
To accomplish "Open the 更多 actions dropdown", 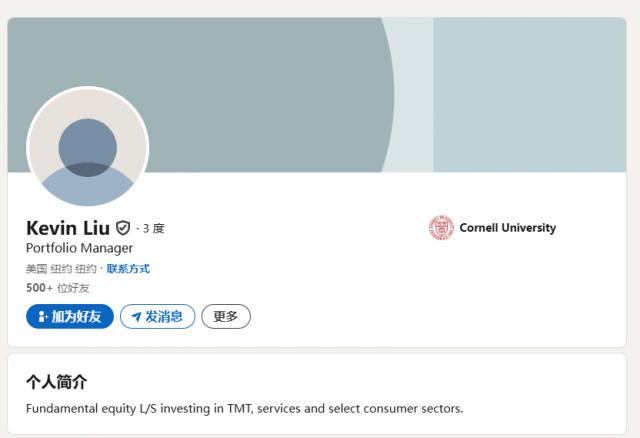I will coord(226,317).
